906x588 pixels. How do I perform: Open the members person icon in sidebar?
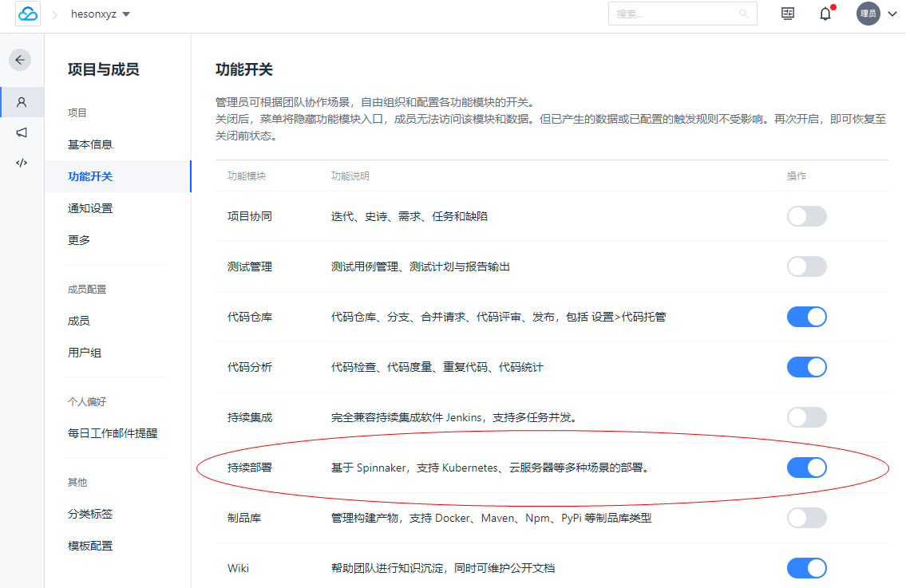click(22, 102)
